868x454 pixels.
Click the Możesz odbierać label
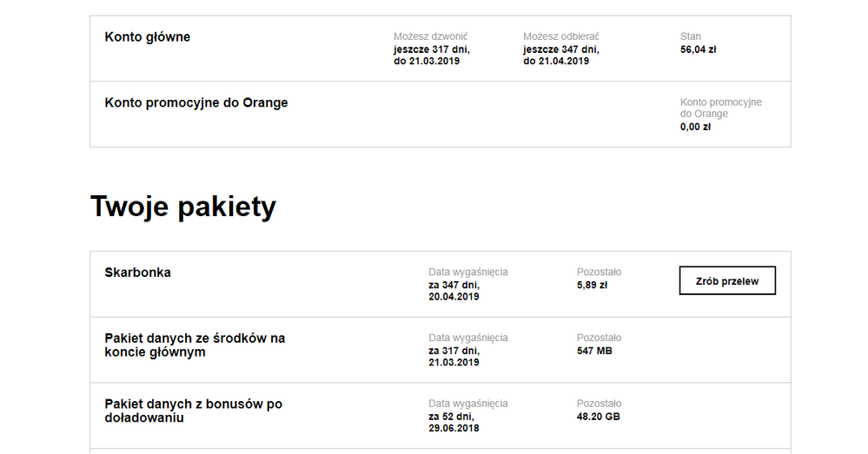pyautogui.click(x=560, y=36)
